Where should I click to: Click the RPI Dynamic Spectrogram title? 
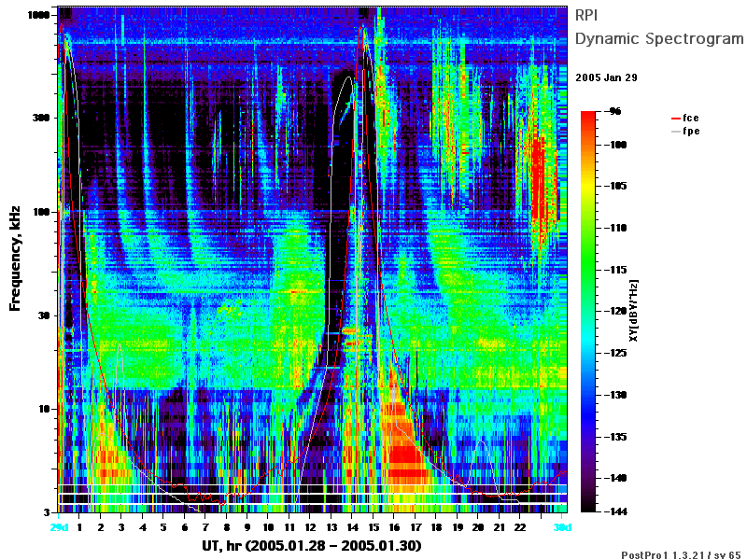point(659,27)
